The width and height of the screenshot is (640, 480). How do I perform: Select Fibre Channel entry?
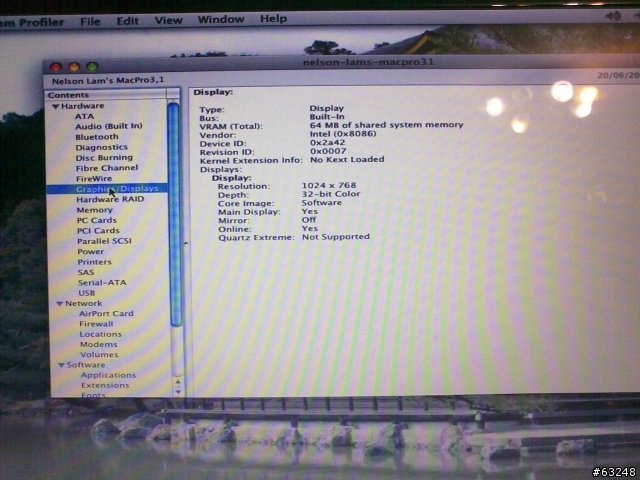[107, 168]
